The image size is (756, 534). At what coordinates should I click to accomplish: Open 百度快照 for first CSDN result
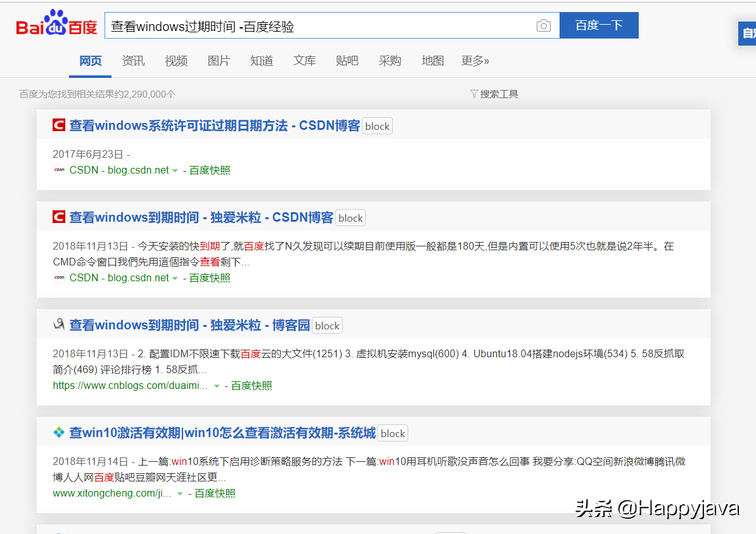click(x=210, y=170)
